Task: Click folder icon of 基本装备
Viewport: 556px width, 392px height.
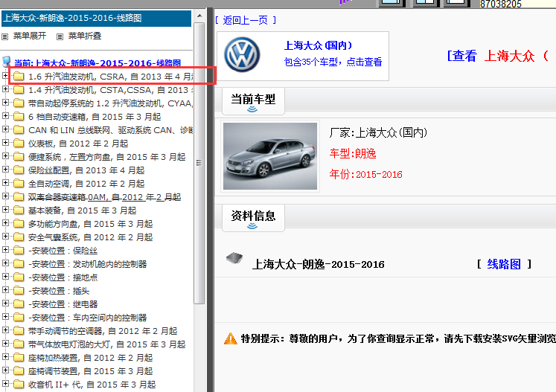Action: (x=19, y=211)
